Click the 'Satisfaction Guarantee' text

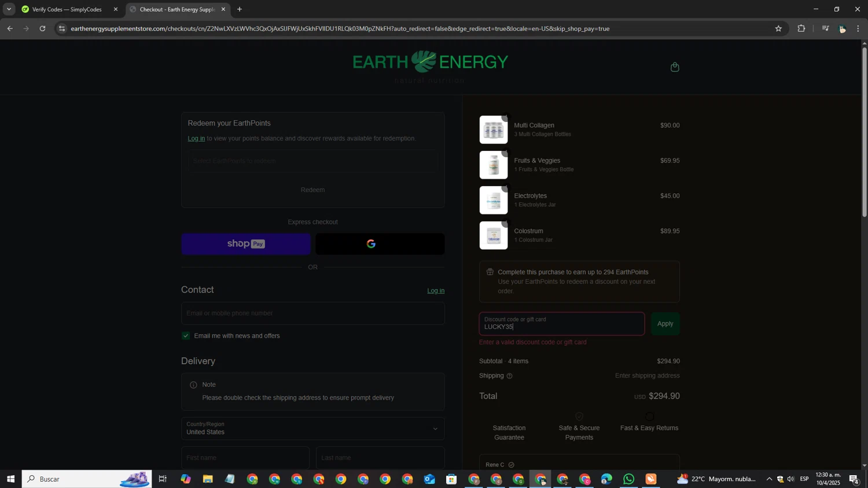[x=509, y=432]
